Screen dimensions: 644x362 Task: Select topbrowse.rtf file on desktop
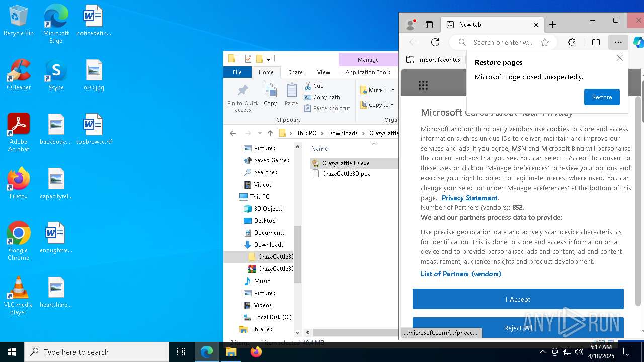click(94, 130)
